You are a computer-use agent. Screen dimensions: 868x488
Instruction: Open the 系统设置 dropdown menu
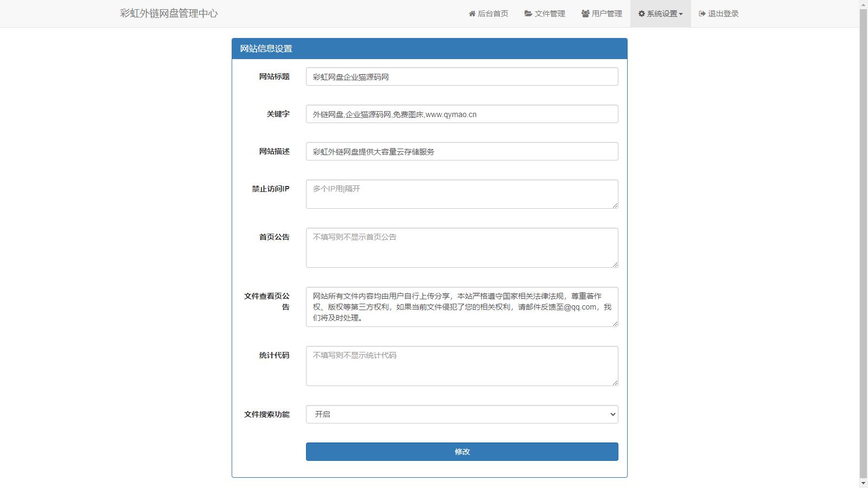pos(660,14)
